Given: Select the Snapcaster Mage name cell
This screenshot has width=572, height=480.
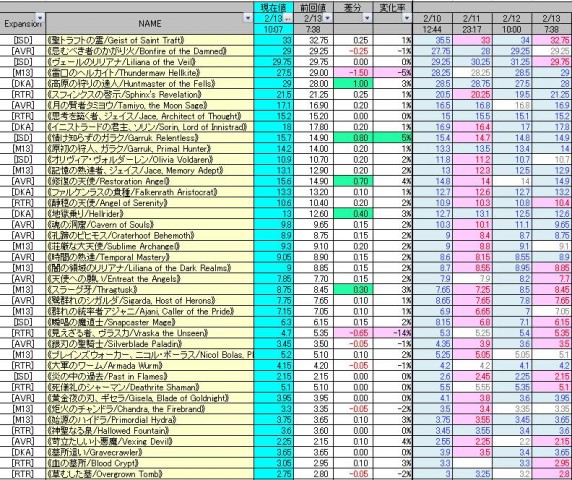Looking at the screenshot, I should click(x=150, y=322).
